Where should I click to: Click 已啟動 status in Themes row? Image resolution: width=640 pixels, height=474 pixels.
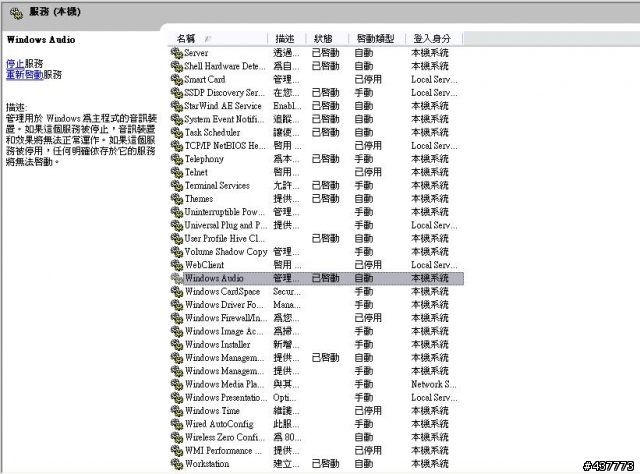pyautogui.click(x=325, y=198)
